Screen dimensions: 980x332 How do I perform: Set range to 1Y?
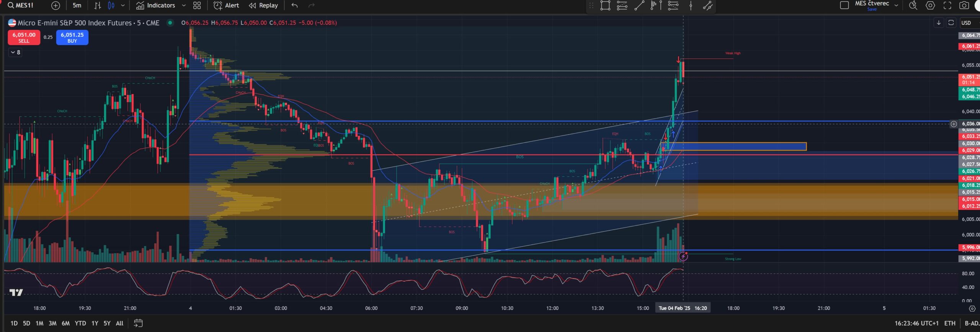tap(95, 323)
